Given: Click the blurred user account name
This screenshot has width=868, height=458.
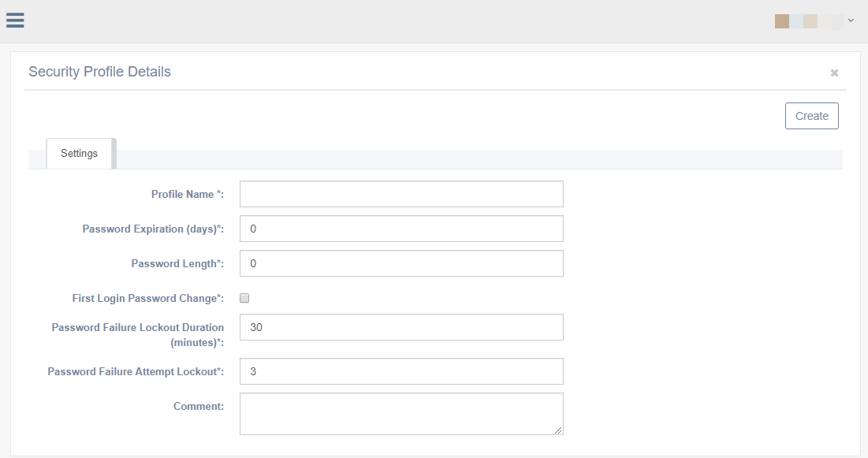Looking at the screenshot, I should tap(808, 21).
